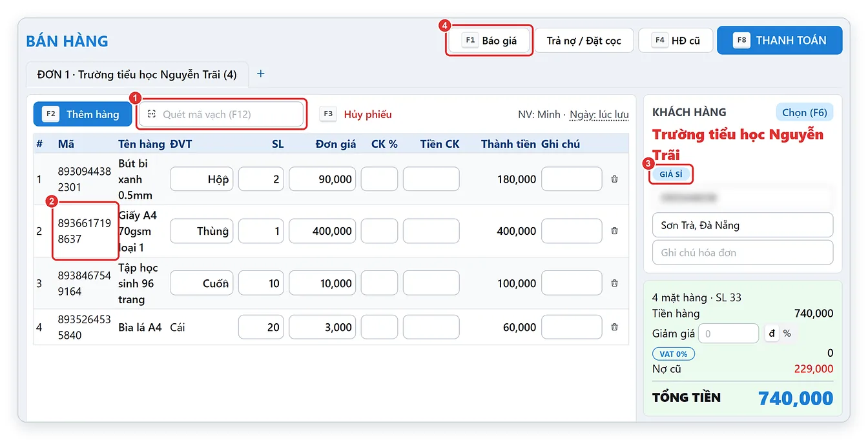
Task: Add a new order tab with plus
Action: (x=261, y=74)
